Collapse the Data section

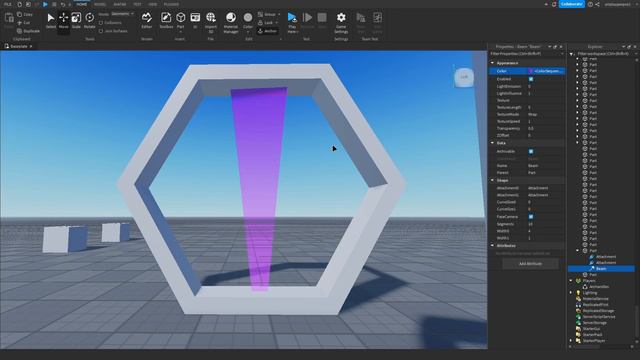point(493,143)
